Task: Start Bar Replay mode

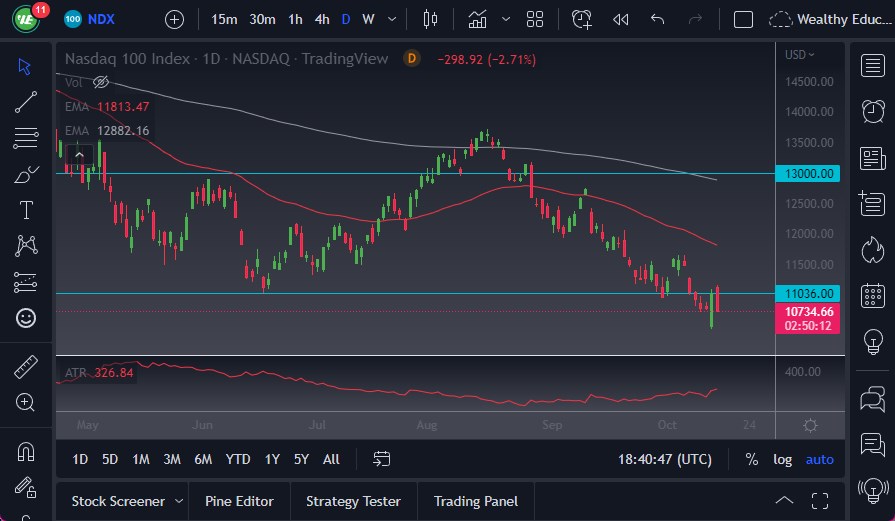Action: point(620,19)
